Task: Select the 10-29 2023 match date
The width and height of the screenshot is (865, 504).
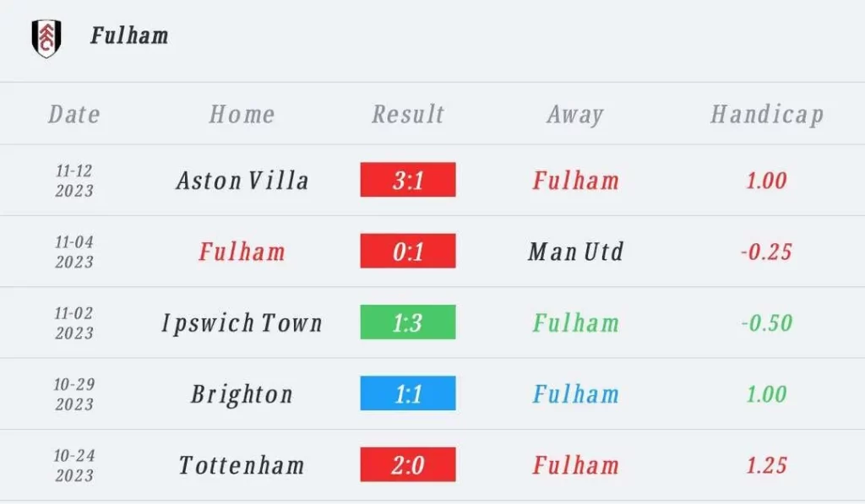Action: click(74, 393)
